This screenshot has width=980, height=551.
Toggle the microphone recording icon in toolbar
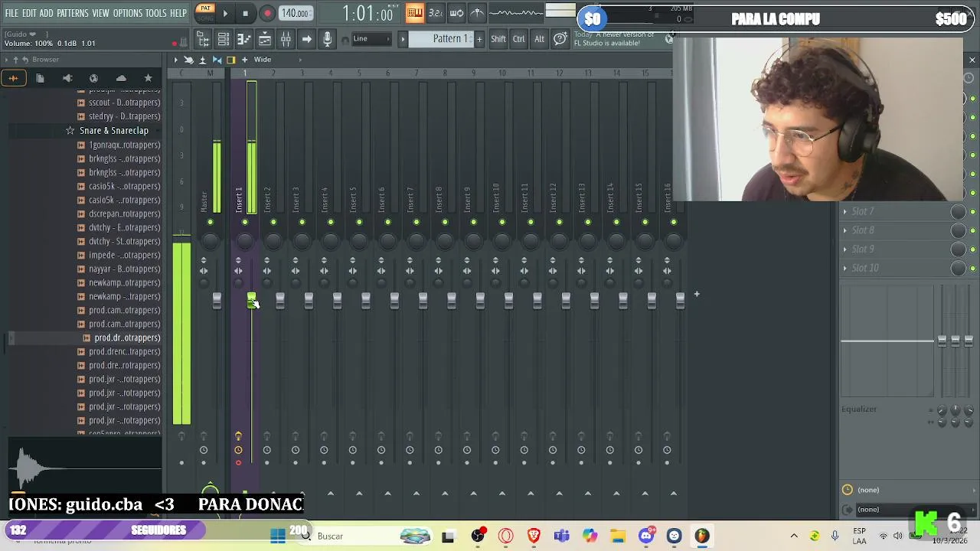pos(327,39)
